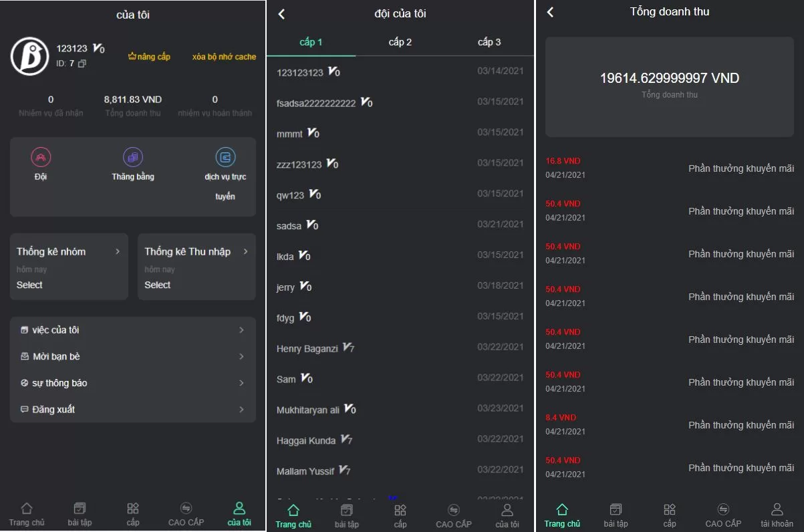Go back from Tổng doanh thu screen
804x532 pixels.
[550, 12]
